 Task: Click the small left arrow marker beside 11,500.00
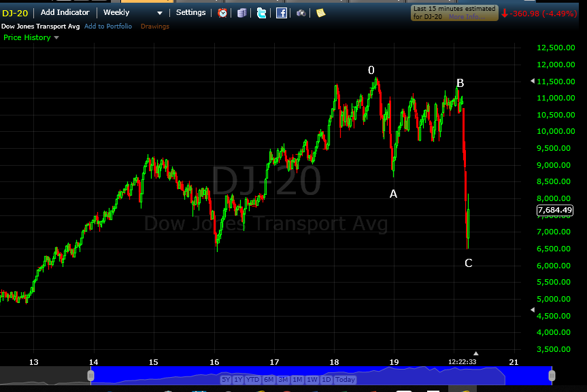tap(533, 81)
